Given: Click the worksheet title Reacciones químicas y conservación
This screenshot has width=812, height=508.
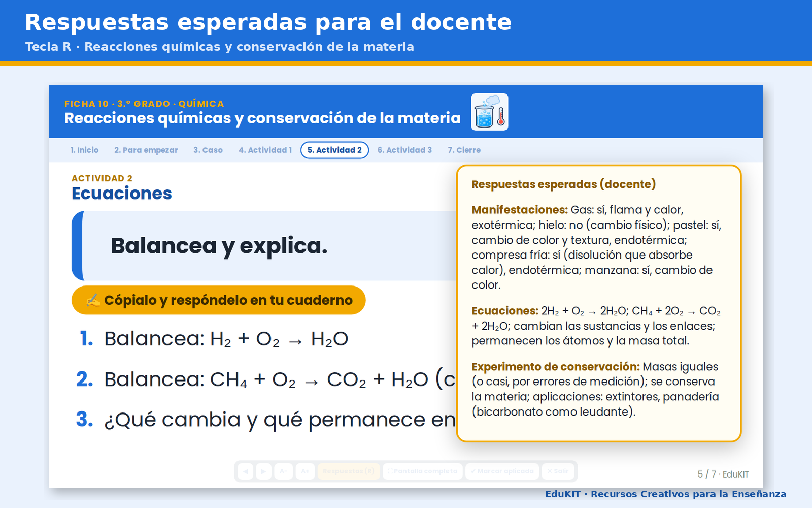Looking at the screenshot, I should point(262,118).
